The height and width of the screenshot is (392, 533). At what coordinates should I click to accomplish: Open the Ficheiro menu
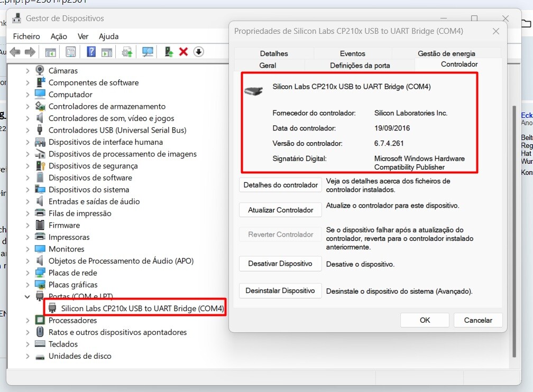(26, 36)
